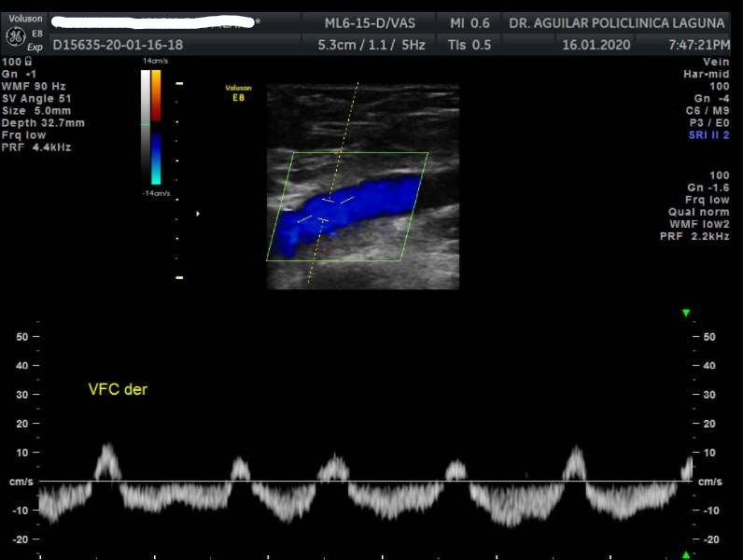Click the green downward triangle above the spectrum
The image size is (743, 560).
pyautogui.click(x=686, y=313)
